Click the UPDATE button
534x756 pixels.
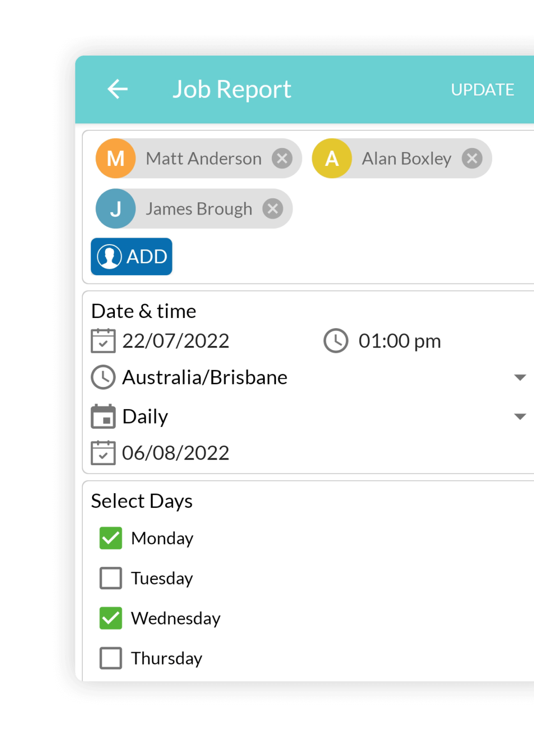click(482, 90)
